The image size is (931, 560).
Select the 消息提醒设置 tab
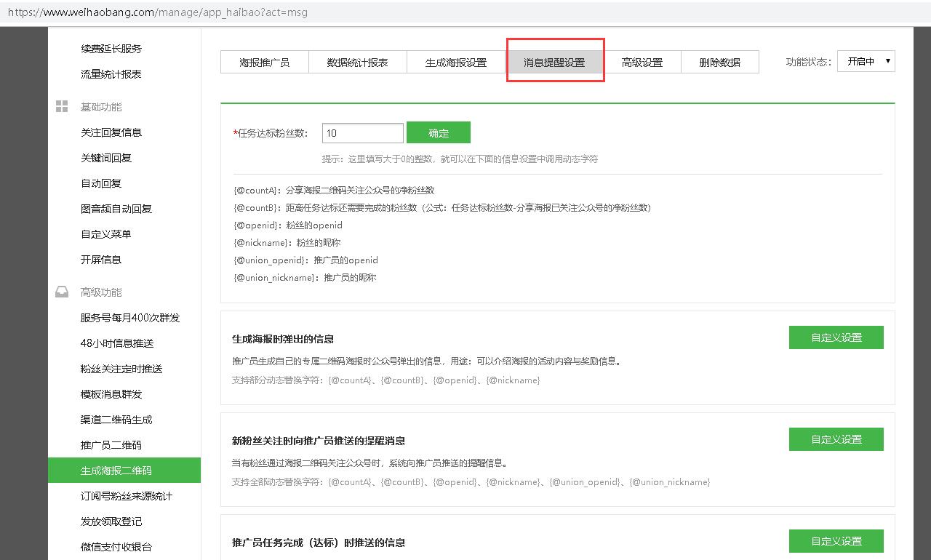[x=554, y=63]
